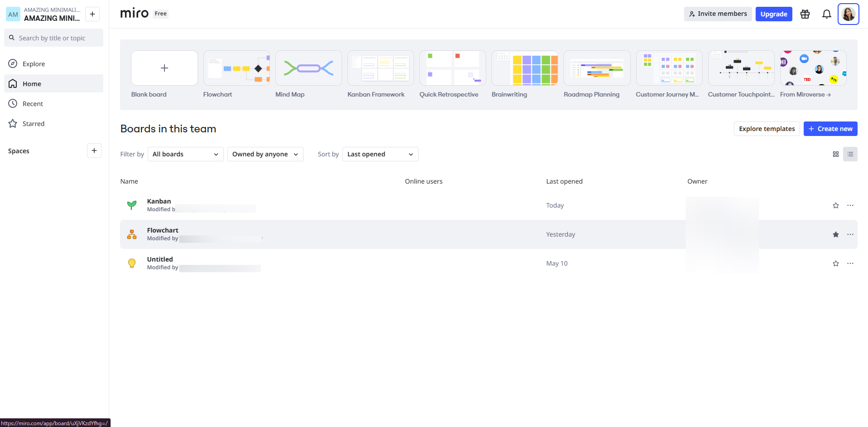Click the AMAZING MINI... team name
This screenshot has width=868, height=427.
52,18
